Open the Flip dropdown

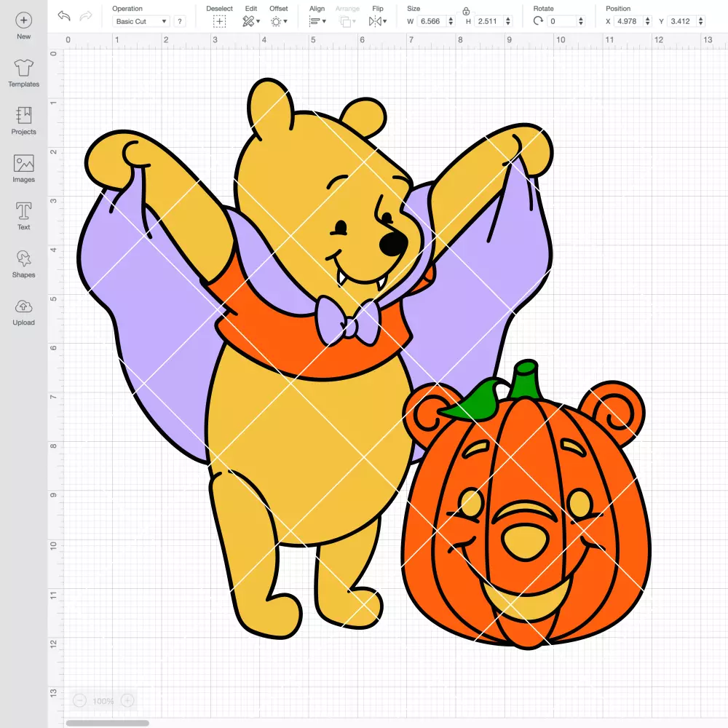click(x=378, y=21)
